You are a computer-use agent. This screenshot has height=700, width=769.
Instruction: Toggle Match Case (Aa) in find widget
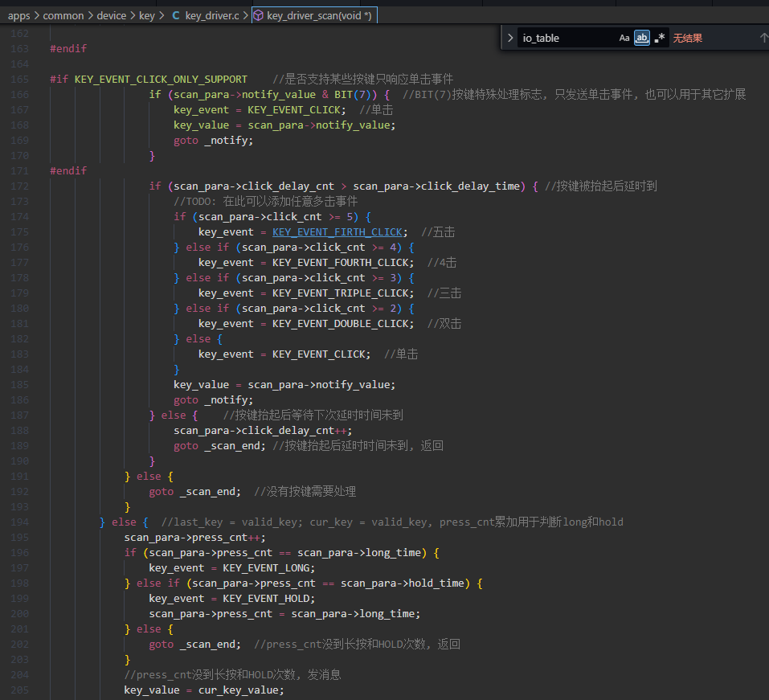(624, 38)
